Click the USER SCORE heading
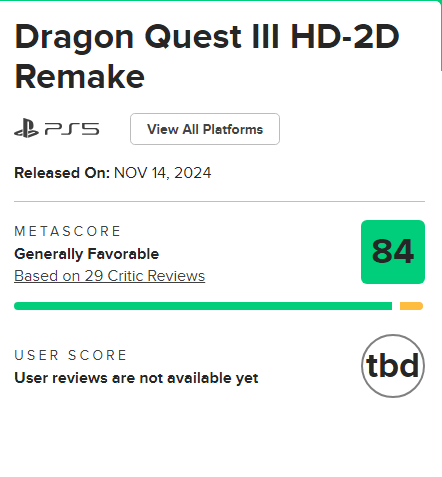 point(70,355)
